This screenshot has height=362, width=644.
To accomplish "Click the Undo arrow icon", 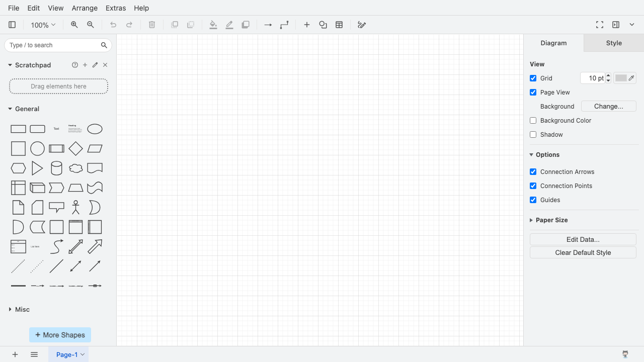I will [x=113, y=25].
